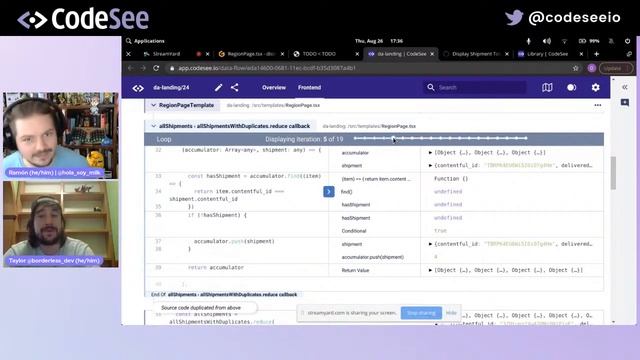Open a new browser tab with plus

tap(596, 54)
